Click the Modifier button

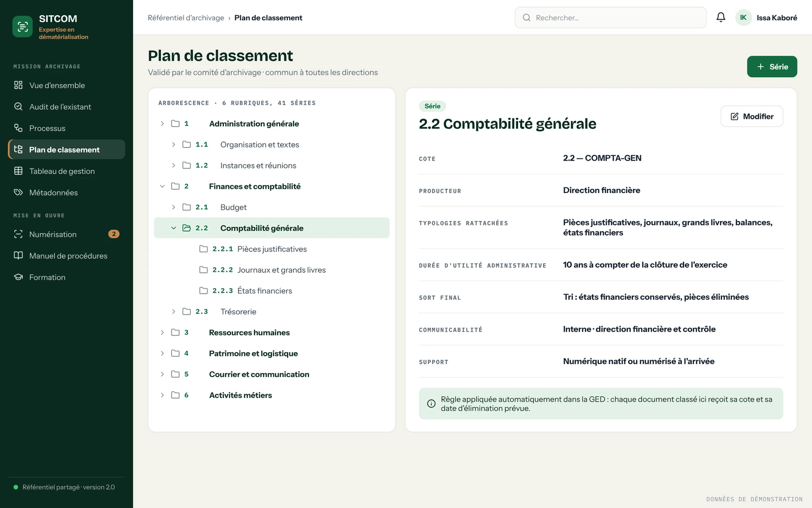[752, 116]
